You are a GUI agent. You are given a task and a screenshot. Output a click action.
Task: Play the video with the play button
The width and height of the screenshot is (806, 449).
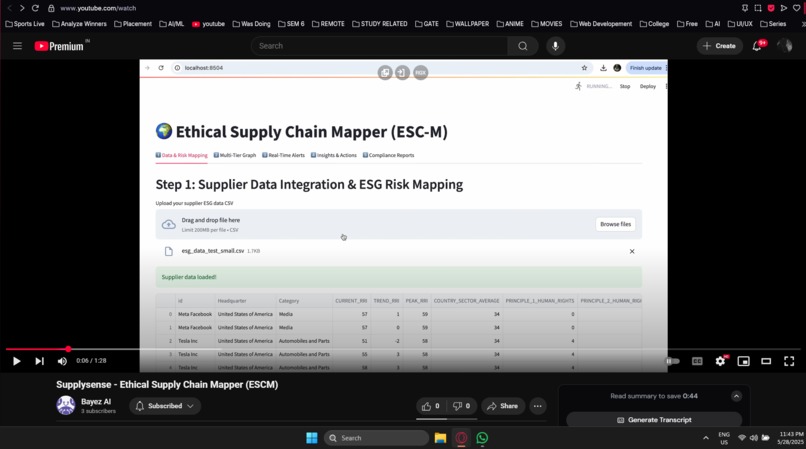[16, 361]
